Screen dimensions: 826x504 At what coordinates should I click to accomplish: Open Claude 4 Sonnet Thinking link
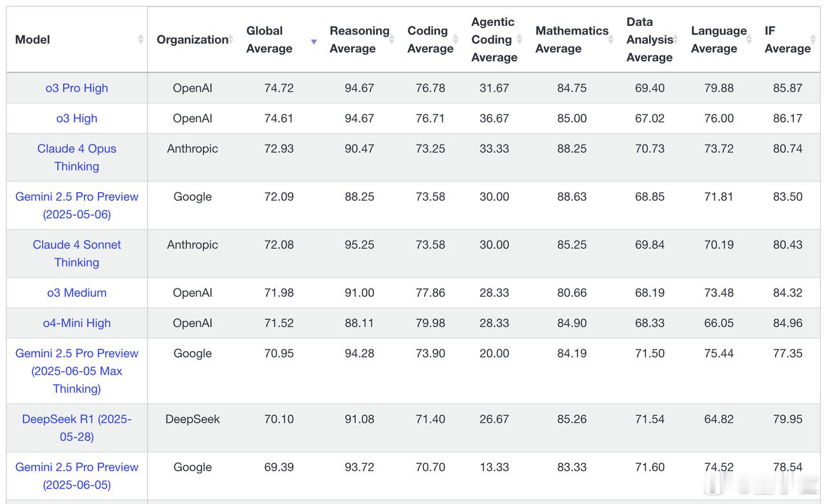click(77, 254)
